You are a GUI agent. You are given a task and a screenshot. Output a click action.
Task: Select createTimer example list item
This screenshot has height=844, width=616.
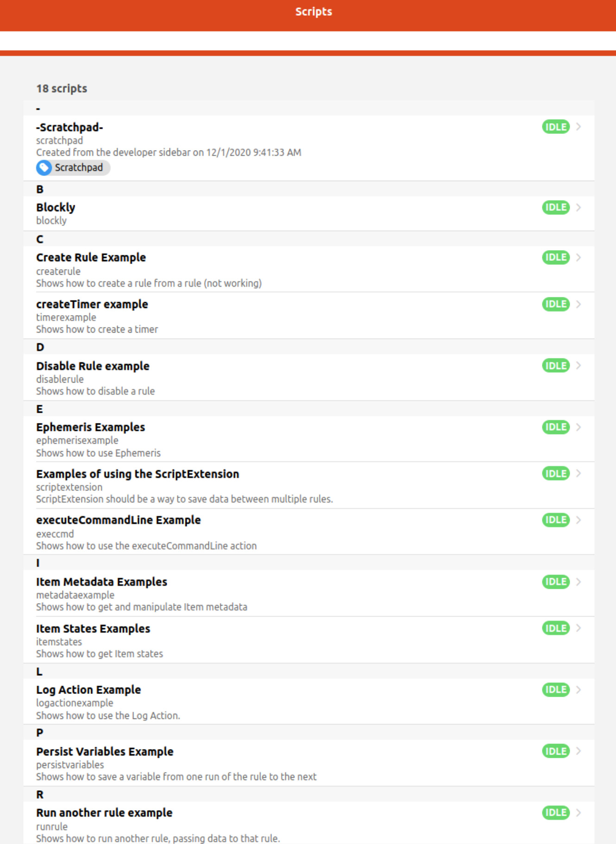[309, 316]
